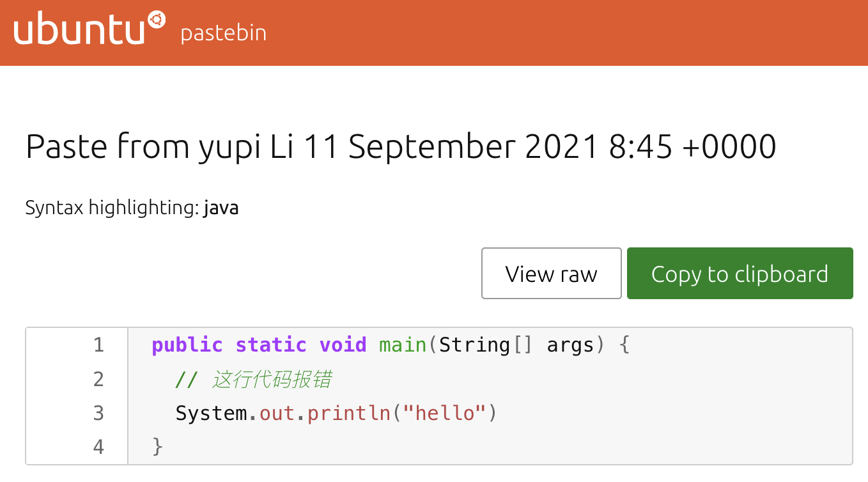Click the View raw button
The height and width of the screenshot is (482, 868).
pos(552,274)
